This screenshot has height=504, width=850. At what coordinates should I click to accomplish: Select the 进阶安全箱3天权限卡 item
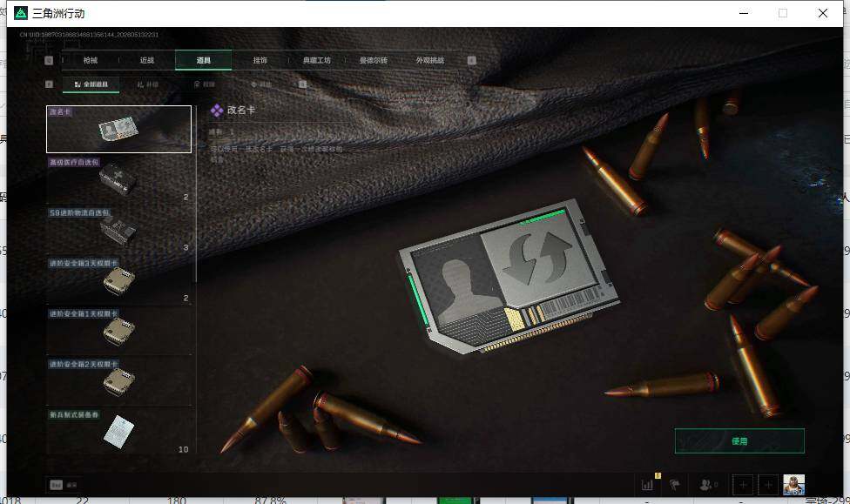pos(118,280)
